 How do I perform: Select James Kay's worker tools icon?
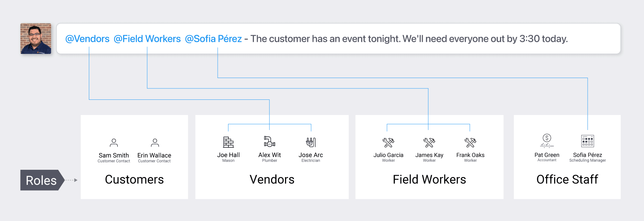point(429,143)
